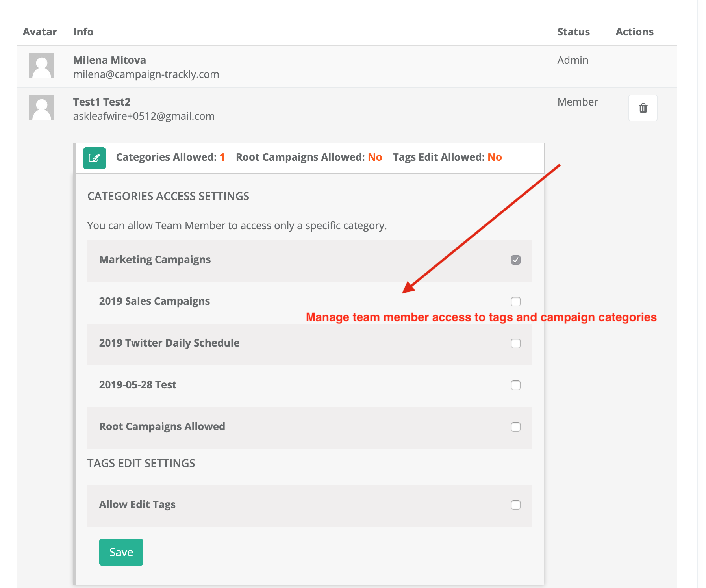
Task: Select the name Milena Mitova
Action: tap(109, 60)
